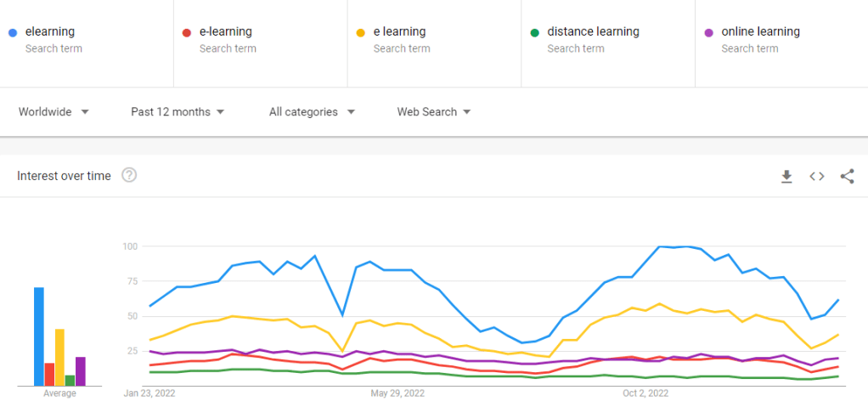Click the yellow dot beside e learning

[x=361, y=32]
